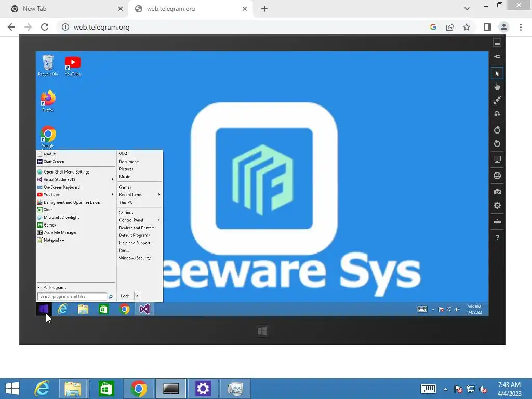
Task: Open Chrome in emulator taskbar
Action: 125,309
